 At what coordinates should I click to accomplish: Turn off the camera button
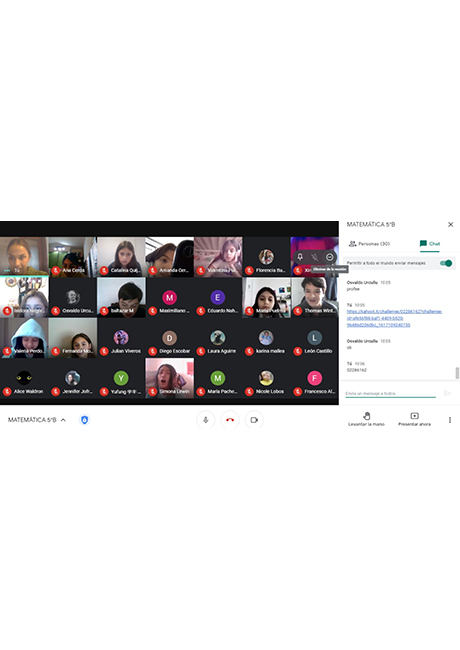[254, 420]
